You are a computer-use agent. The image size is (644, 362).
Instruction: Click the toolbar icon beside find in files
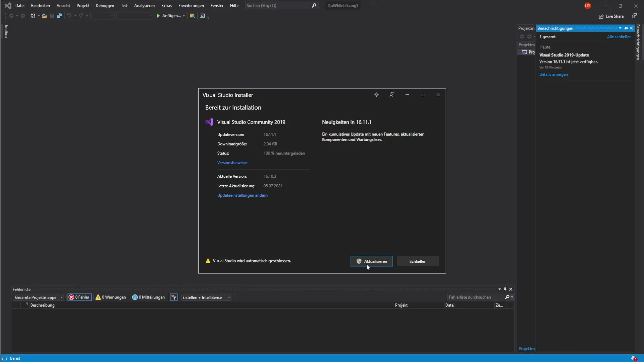pyautogui.click(x=202, y=16)
